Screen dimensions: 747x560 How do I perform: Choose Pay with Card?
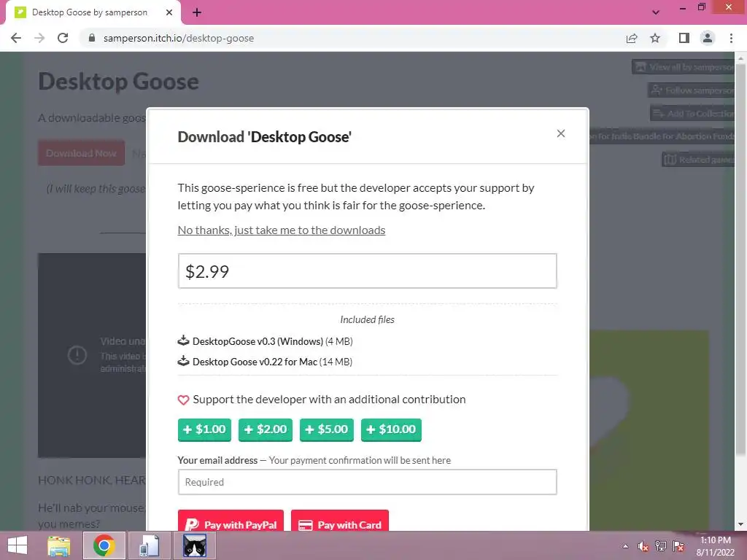[340, 522]
